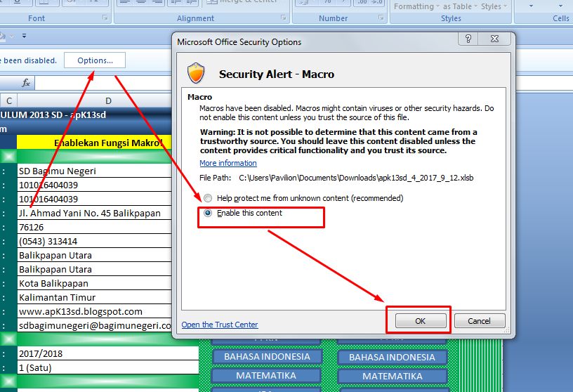This screenshot has width=573, height=392.
Task: Expand the Conditional Formatting dropdown
Action: (x=437, y=6)
